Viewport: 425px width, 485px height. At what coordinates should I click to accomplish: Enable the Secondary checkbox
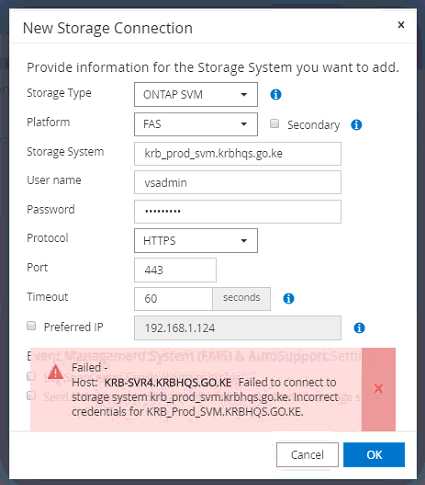[274, 124]
